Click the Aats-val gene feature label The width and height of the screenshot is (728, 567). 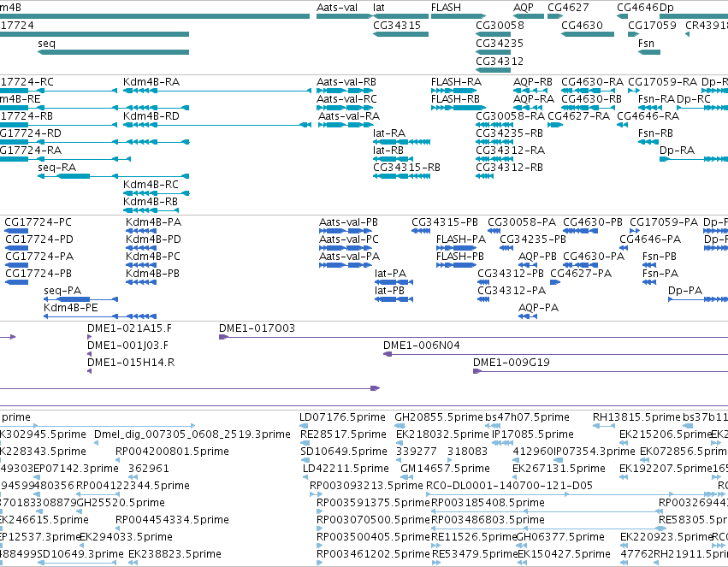337,8
